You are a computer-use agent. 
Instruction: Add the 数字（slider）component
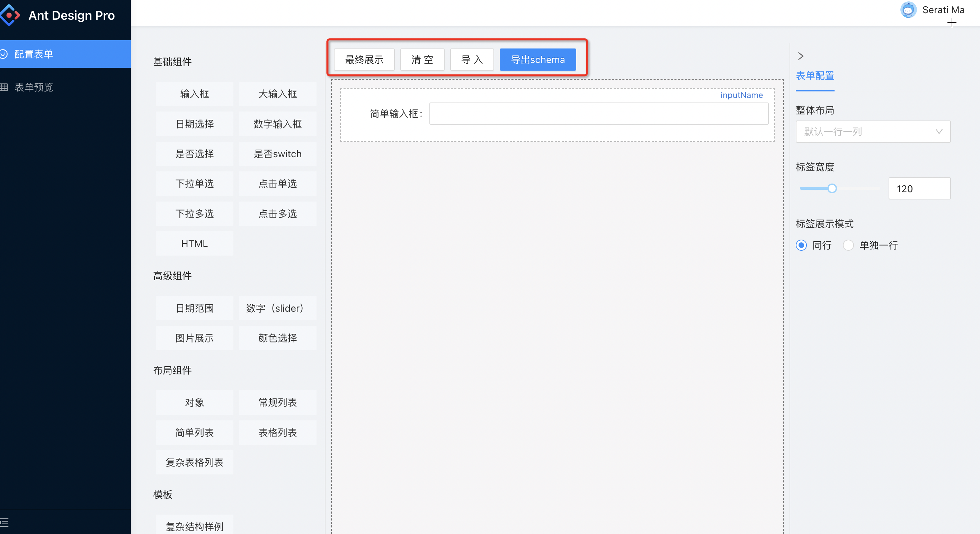[x=278, y=308]
